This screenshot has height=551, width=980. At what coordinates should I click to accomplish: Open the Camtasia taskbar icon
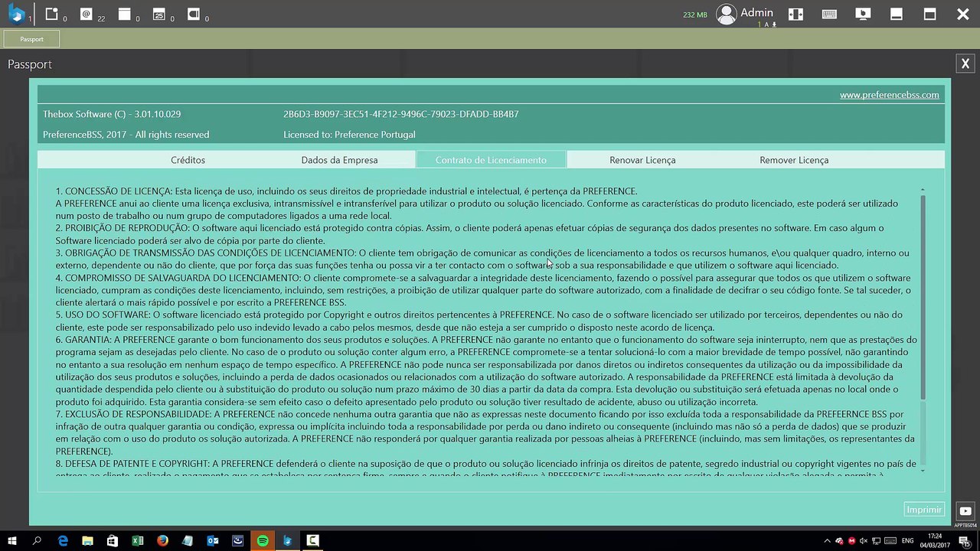[312, 541]
